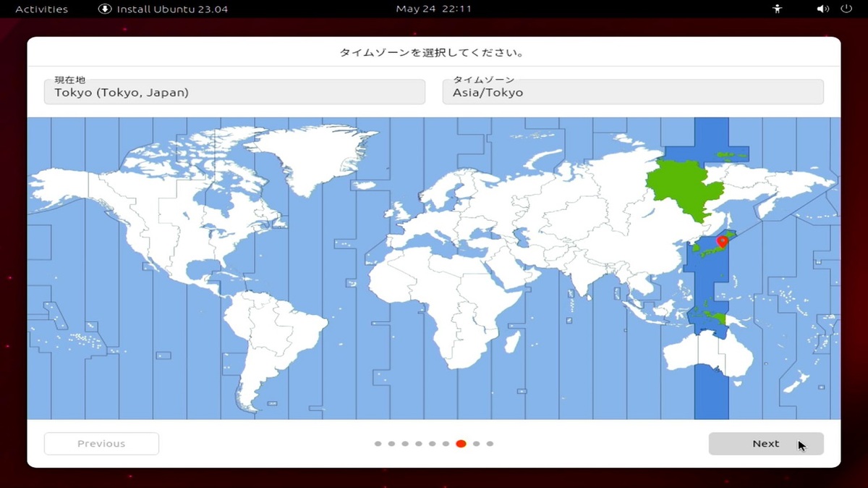Focus the timezone field showing Asia/Tokyo
This screenshot has height=488, width=868.
tap(633, 92)
